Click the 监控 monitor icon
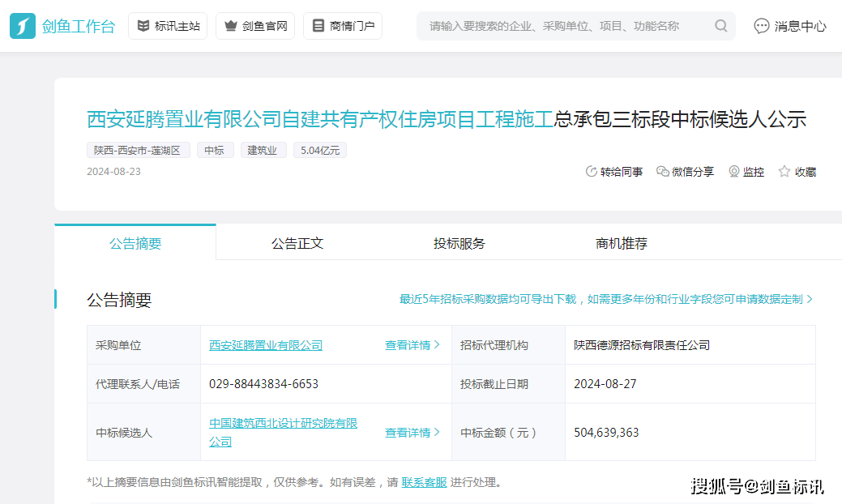 [x=733, y=172]
